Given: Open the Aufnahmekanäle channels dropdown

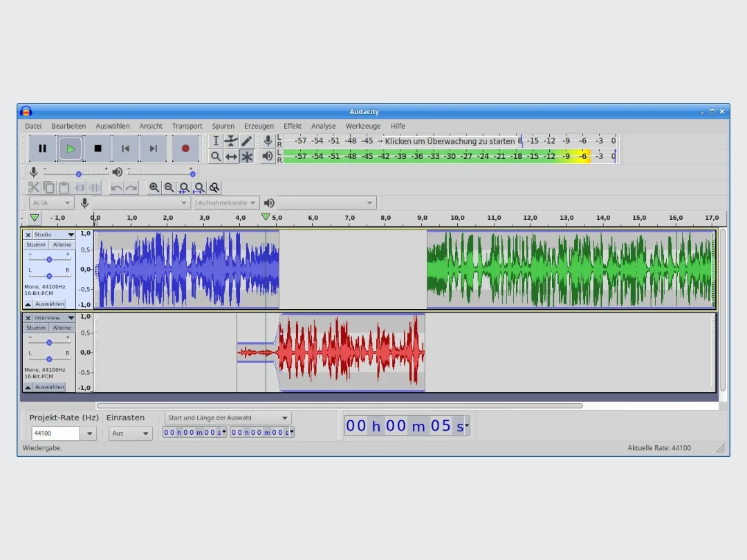Looking at the screenshot, I should click(227, 203).
